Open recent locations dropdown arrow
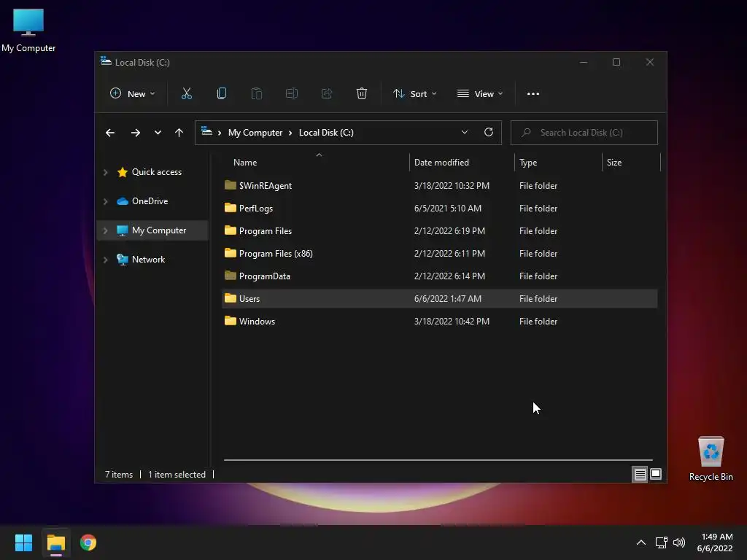 click(158, 133)
